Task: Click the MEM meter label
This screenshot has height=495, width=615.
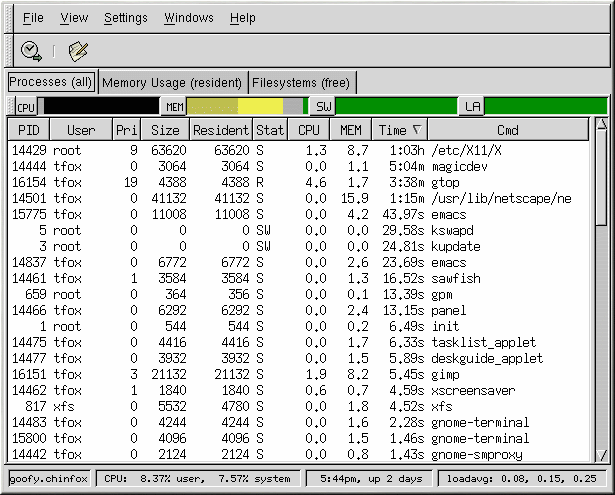Action: pos(174,106)
